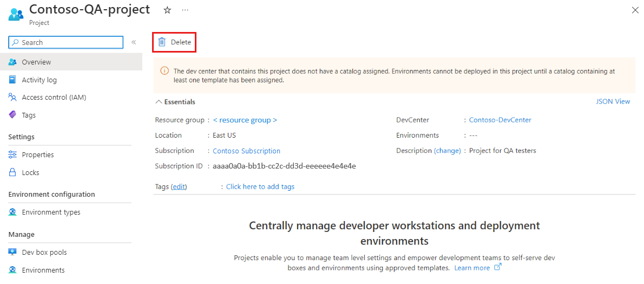Open the Learn more link
The height and width of the screenshot is (284, 644).
click(472, 268)
